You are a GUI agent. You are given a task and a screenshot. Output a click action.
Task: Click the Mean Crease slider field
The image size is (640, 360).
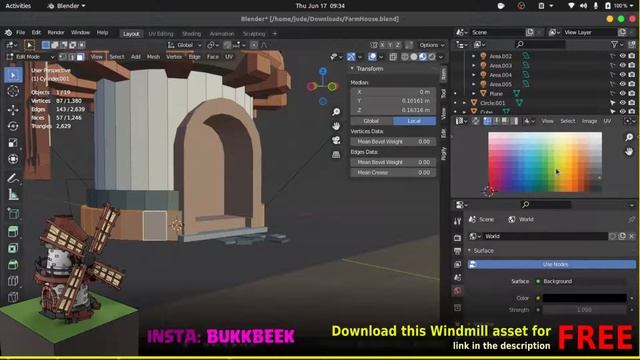(x=393, y=172)
